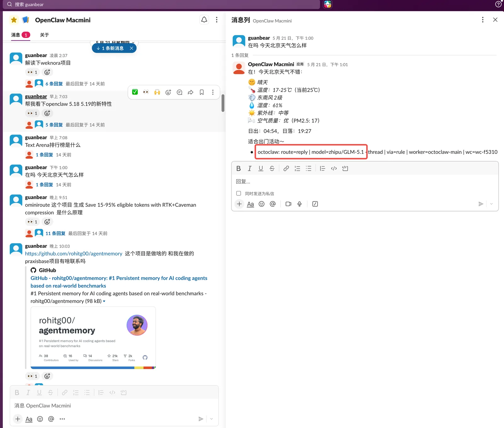The height and width of the screenshot is (428, 504).
Task: Open more actions in message hover toolbar
Action: [213, 92]
